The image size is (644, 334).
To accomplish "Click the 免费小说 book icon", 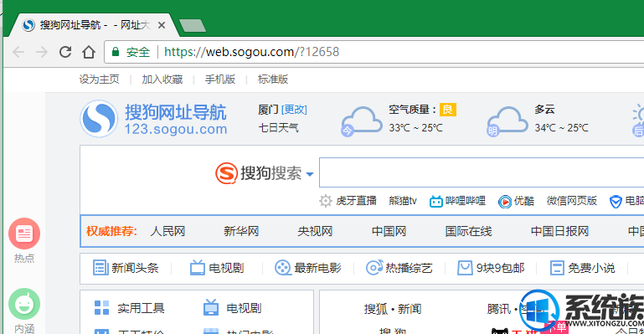I will [x=557, y=268].
